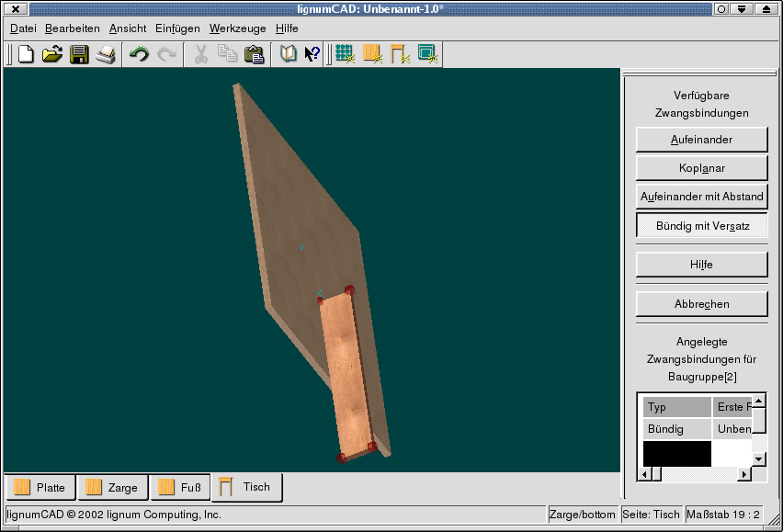
Task: Open the Bearbeiten menu
Action: click(73, 28)
